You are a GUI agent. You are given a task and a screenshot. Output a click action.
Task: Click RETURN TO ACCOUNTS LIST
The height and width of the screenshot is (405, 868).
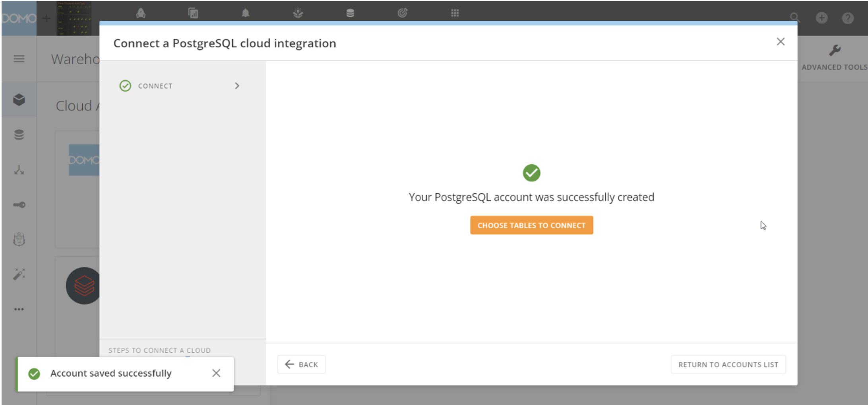coord(728,364)
